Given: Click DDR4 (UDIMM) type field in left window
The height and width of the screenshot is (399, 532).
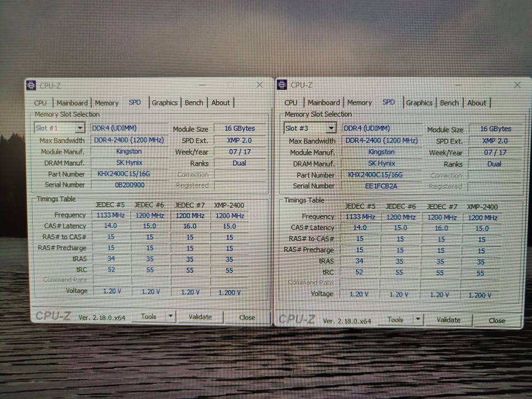Looking at the screenshot, I should 130,128.
